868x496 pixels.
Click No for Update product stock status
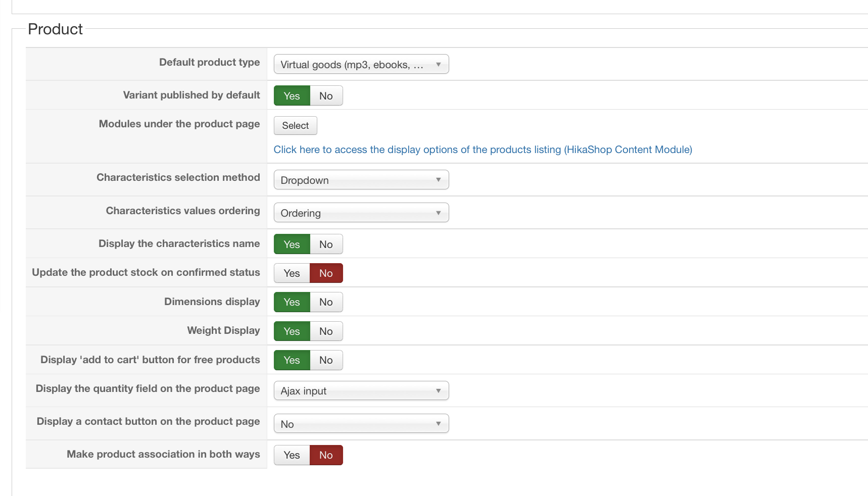click(326, 273)
